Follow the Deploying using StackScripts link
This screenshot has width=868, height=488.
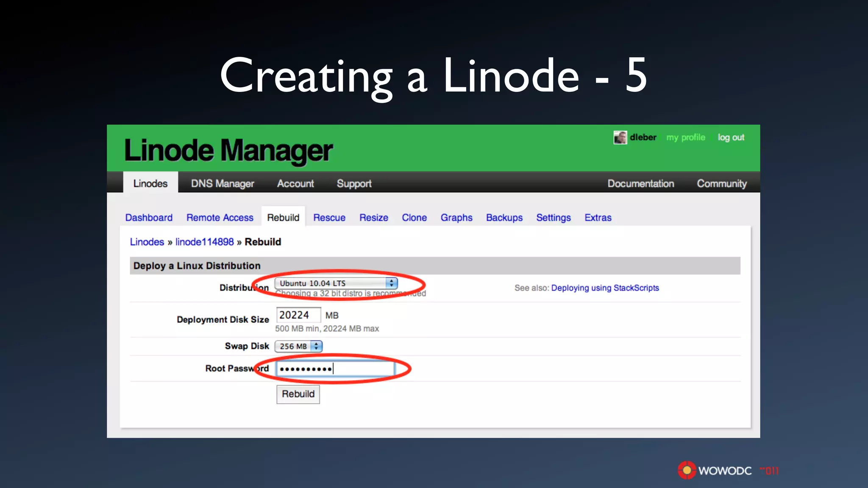(x=605, y=288)
